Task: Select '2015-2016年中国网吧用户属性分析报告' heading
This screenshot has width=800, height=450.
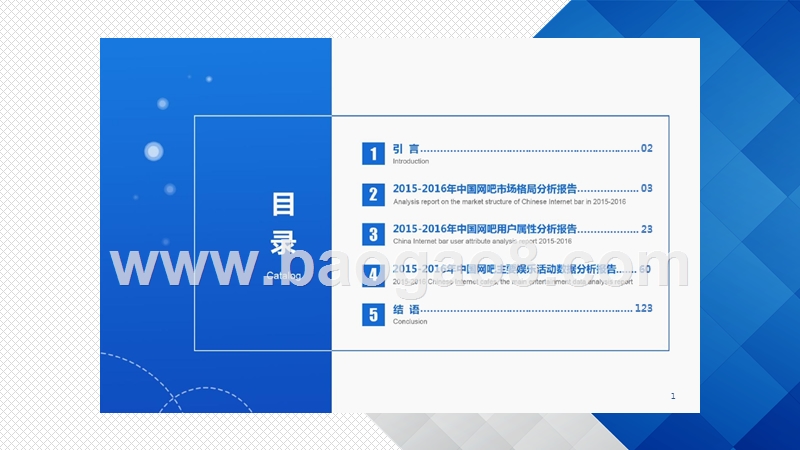Action: [x=485, y=229]
